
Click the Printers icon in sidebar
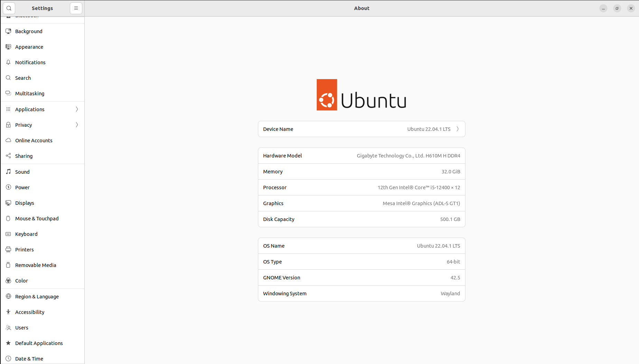tap(8, 249)
